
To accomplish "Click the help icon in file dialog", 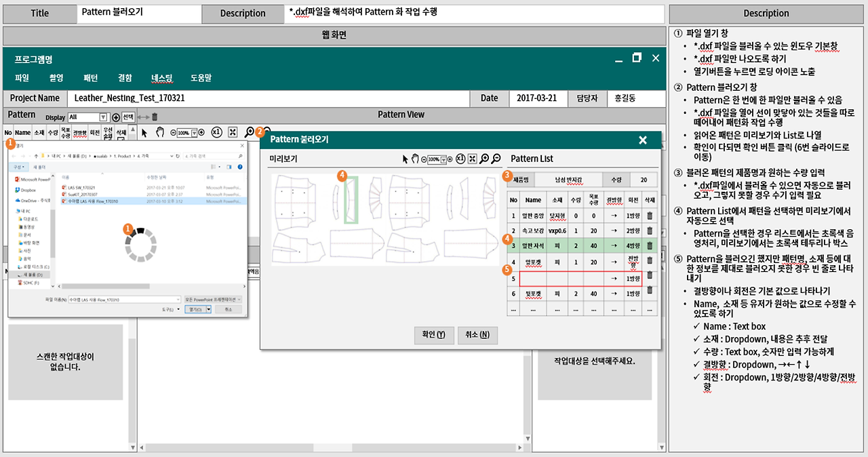I will point(239,167).
